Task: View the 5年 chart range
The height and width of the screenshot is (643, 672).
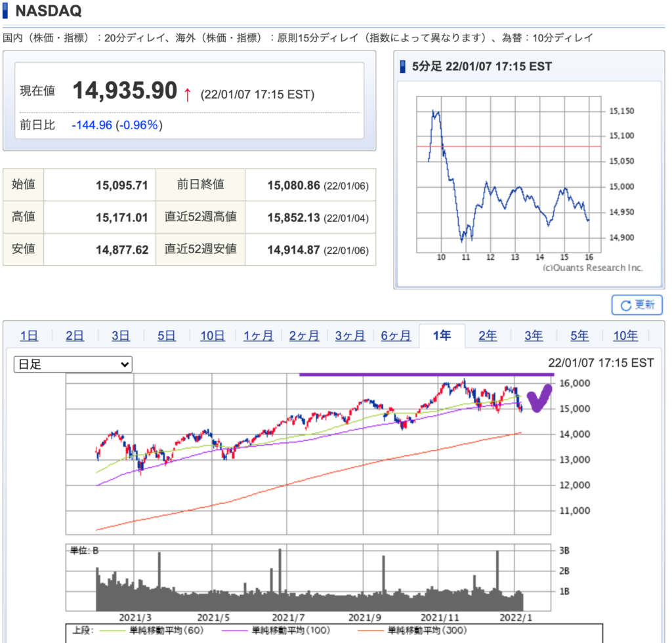Action: (x=579, y=336)
